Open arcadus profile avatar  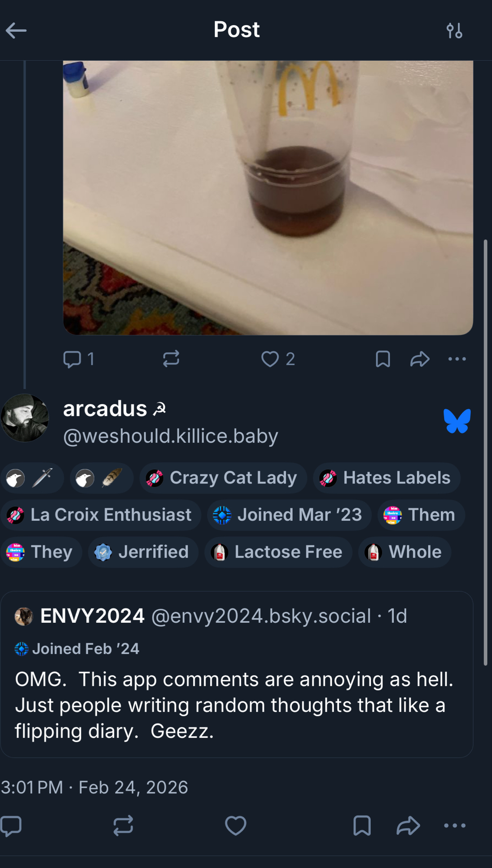pyautogui.click(x=25, y=418)
